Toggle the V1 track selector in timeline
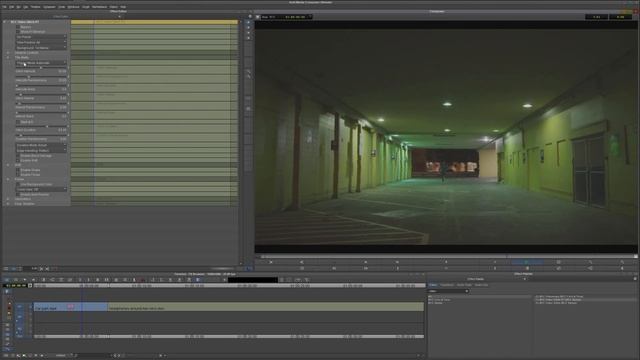The height and width of the screenshot is (360, 640). 19,307
